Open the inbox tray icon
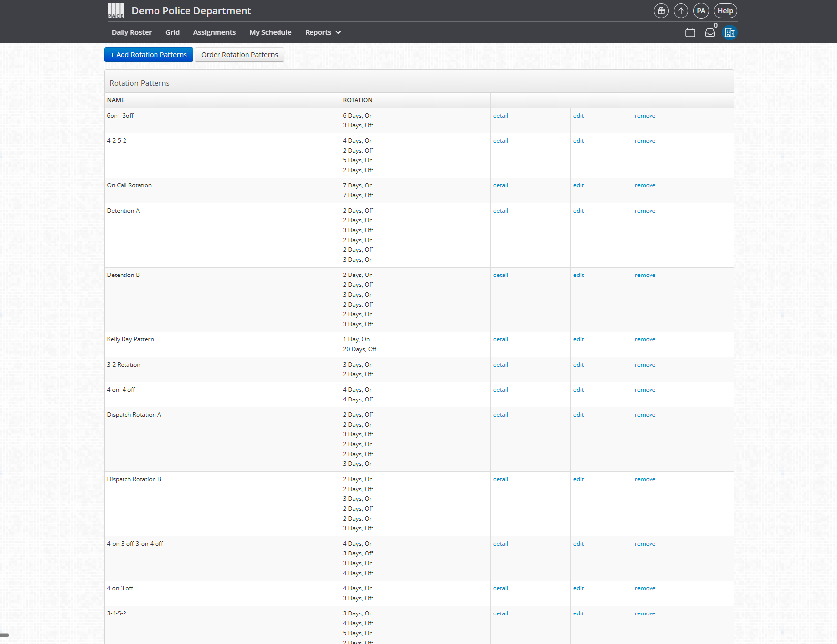This screenshot has width=837, height=644. click(710, 32)
